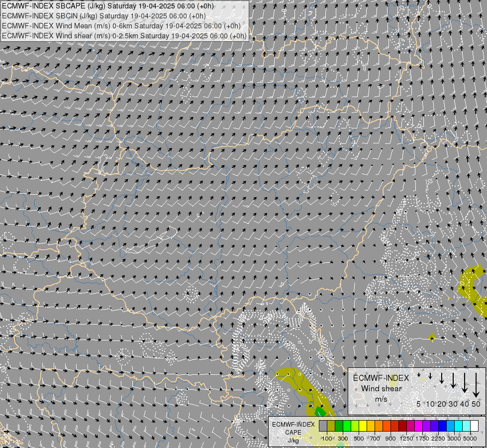
Task: Pick the olive swatch in CAPE legend
Action: point(331,426)
